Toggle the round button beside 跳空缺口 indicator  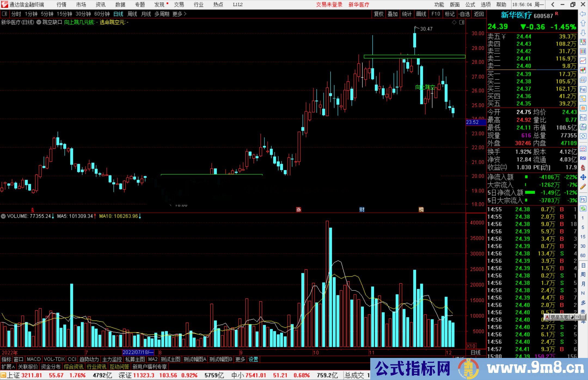(39, 22)
